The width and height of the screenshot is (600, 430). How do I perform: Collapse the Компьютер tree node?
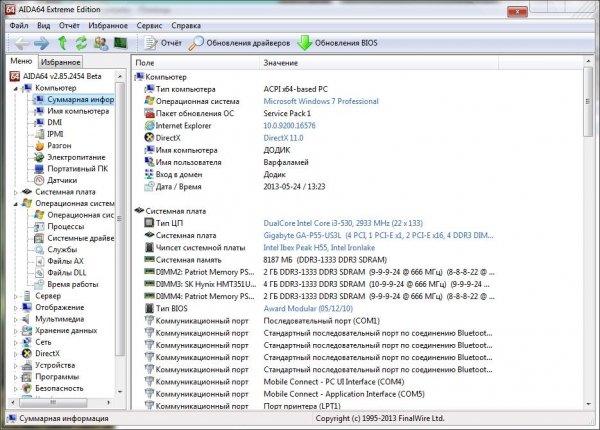(16, 88)
